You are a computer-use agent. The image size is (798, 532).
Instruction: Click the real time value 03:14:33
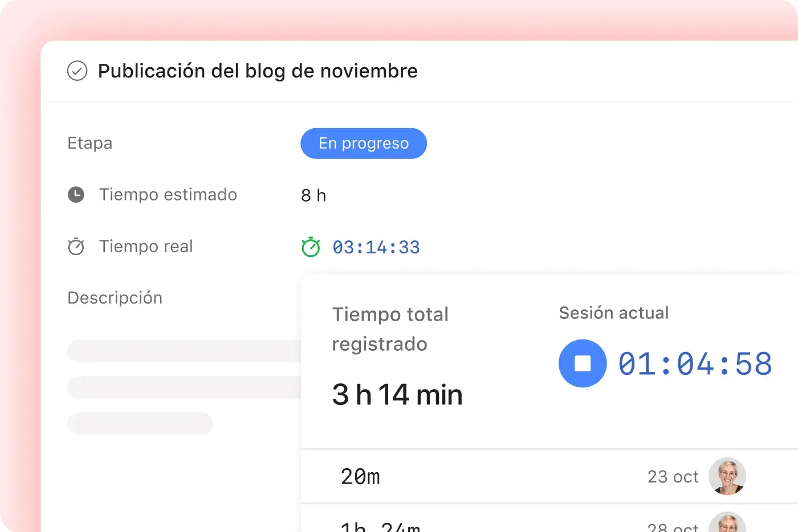(376, 247)
